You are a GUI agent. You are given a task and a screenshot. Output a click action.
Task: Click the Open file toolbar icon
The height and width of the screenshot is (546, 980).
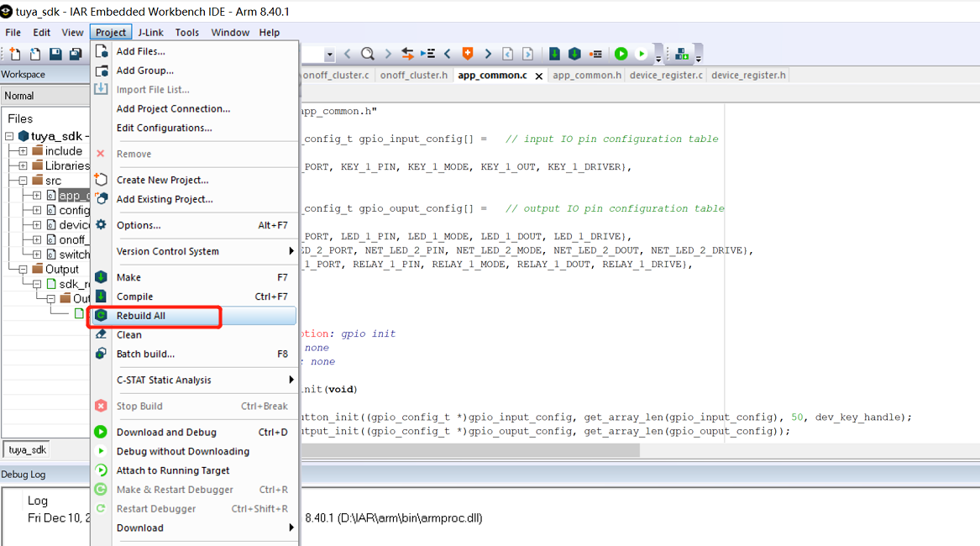[x=35, y=54]
